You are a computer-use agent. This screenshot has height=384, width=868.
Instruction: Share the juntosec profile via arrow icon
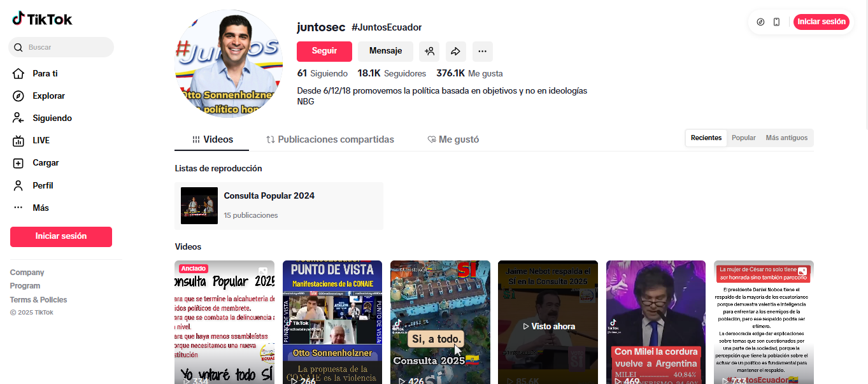coord(456,52)
